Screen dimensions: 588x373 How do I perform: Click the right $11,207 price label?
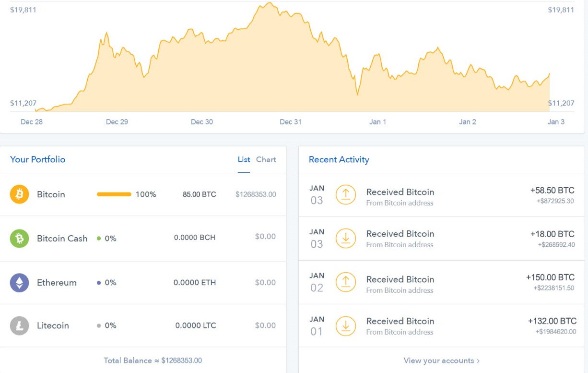point(561,103)
